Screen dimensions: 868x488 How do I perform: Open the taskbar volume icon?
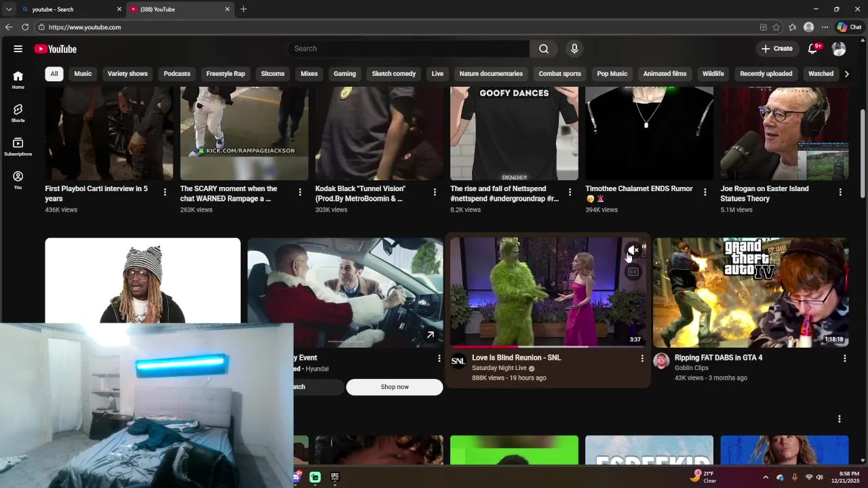[x=819, y=477]
